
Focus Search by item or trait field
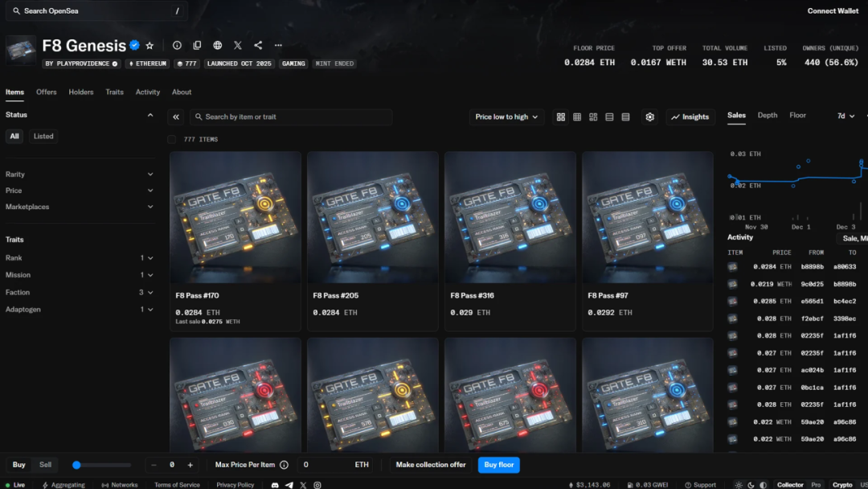pyautogui.click(x=291, y=117)
